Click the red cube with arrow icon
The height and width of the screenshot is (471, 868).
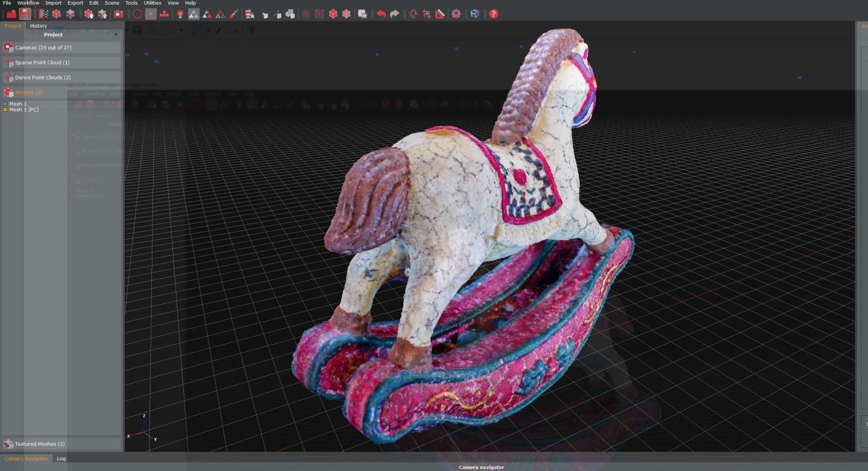coord(89,14)
